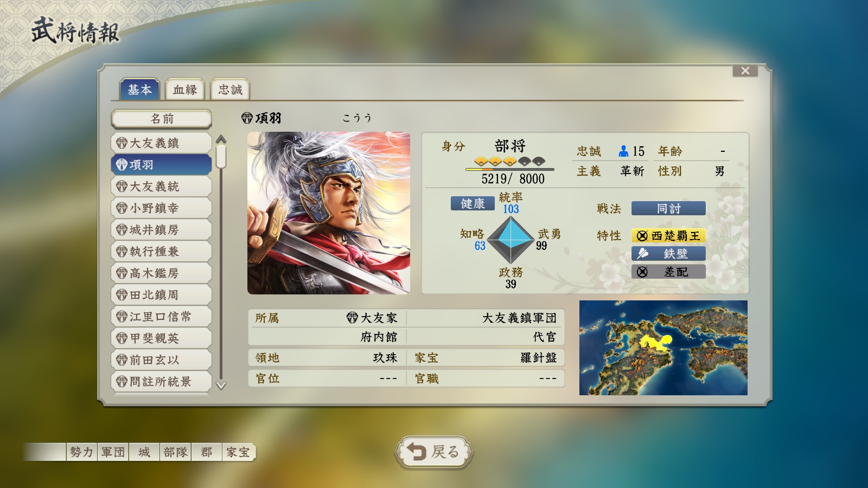868x488 pixels.
Task: Click the clan crest icon beside 項羽 name header
Action: pyautogui.click(x=247, y=118)
